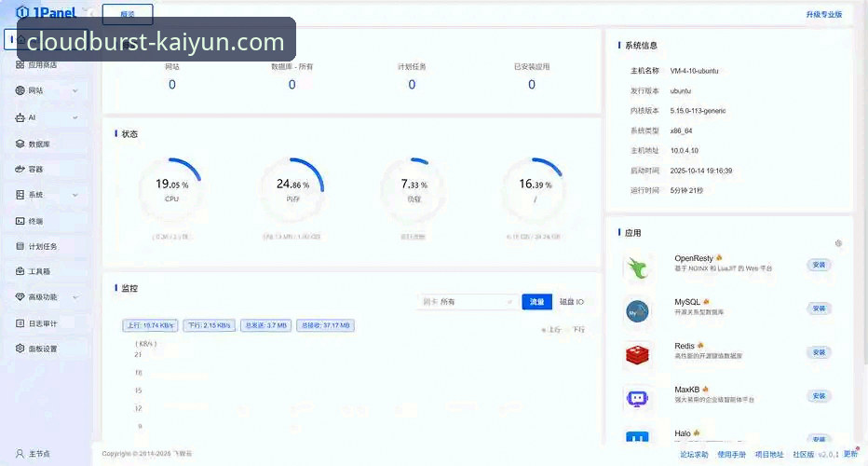Open the 论坛求助 forum link
Viewport: 868px width, 466px height.
coord(694,455)
